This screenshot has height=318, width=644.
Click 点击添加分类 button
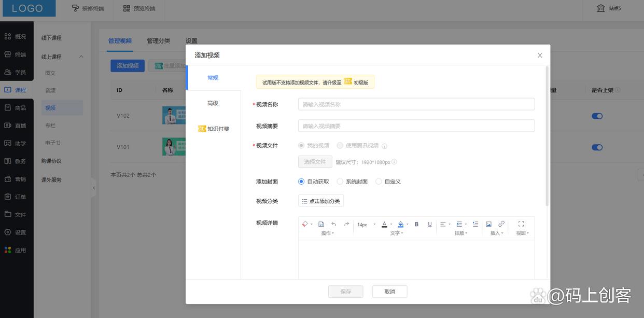click(321, 201)
